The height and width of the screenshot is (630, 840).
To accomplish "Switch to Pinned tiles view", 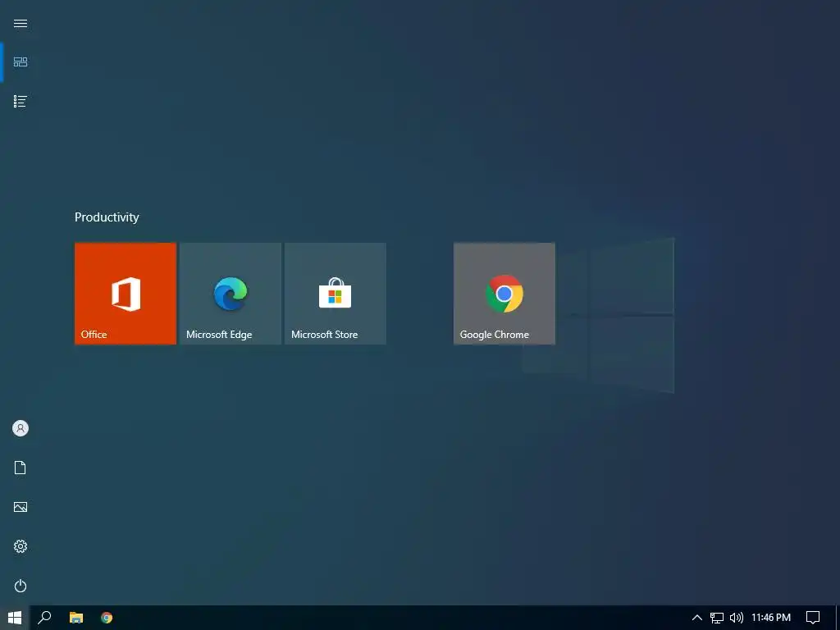I will click(21, 62).
